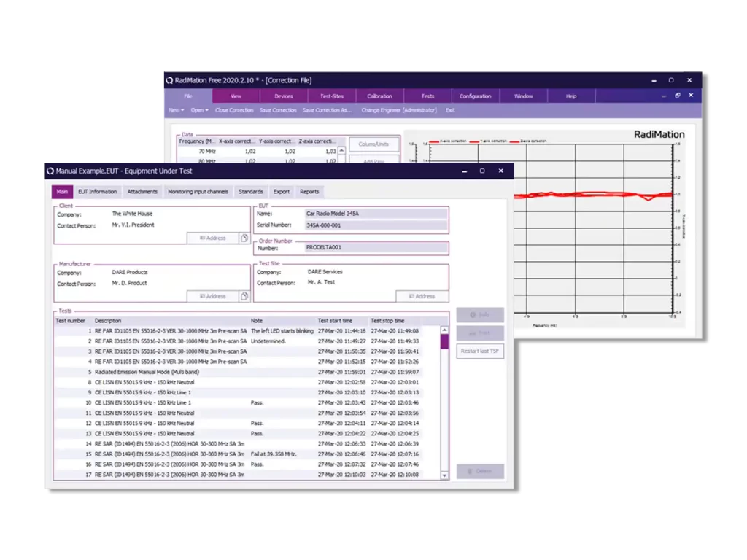747x560 pixels.
Task: Click the Test number column header
Action: [x=71, y=321]
